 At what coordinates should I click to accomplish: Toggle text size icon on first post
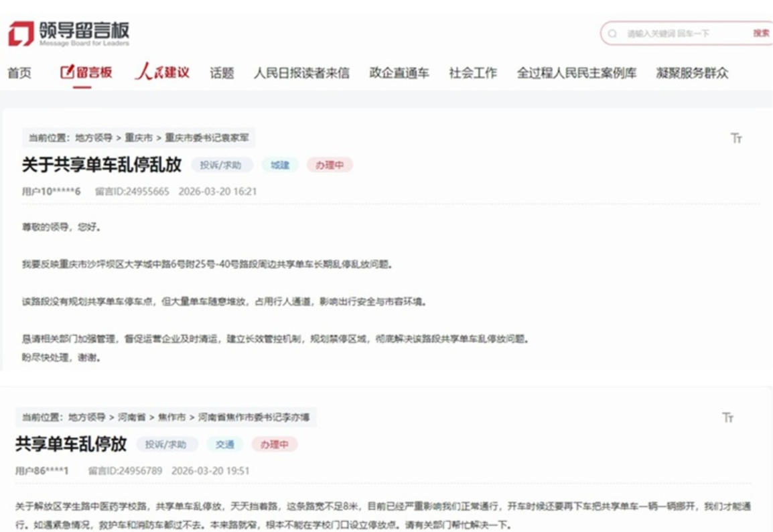[736, 138]
